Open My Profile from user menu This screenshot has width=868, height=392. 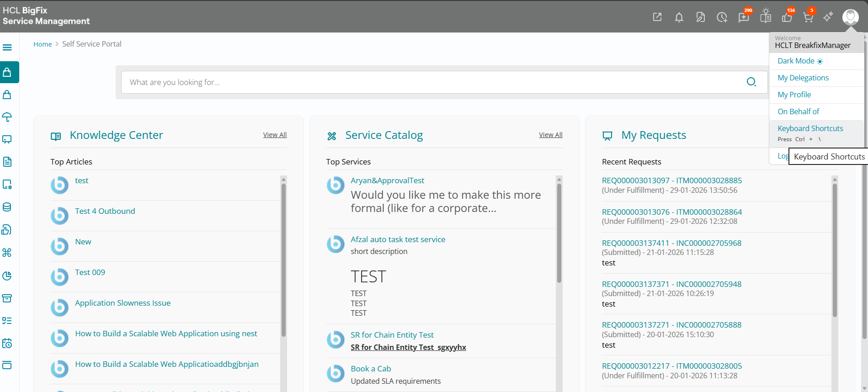coord(794,95)
